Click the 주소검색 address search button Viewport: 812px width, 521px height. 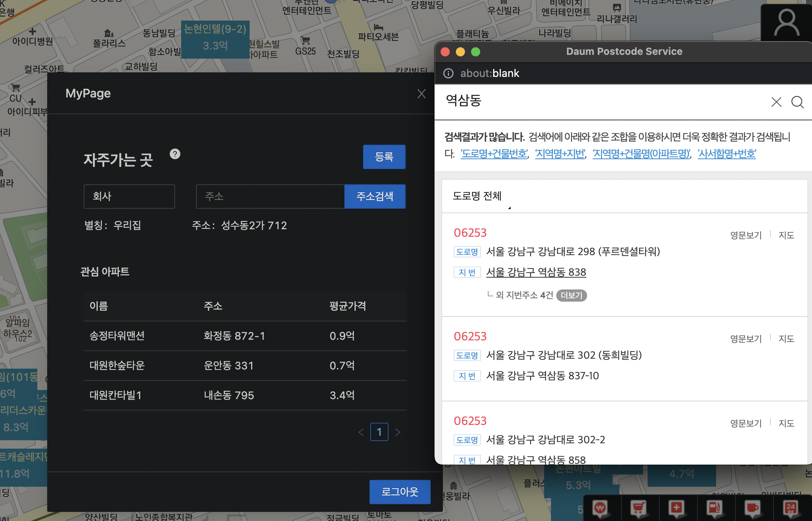pyautogui.click(x=375, y=197)
